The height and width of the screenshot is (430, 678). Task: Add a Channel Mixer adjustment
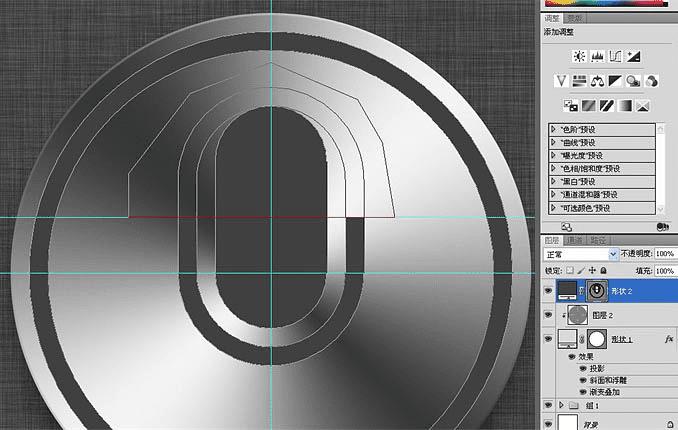[652, 81]
